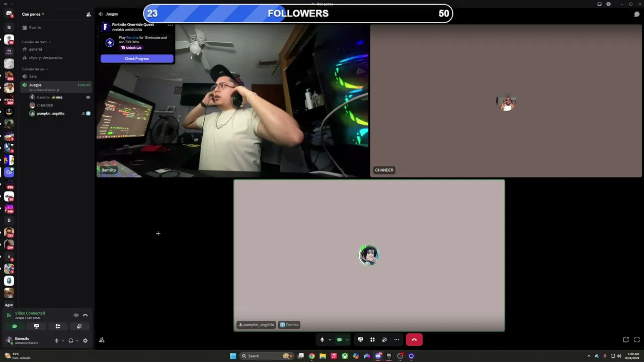
Task: Open output device options arrow in user panel
Action: 77,341
